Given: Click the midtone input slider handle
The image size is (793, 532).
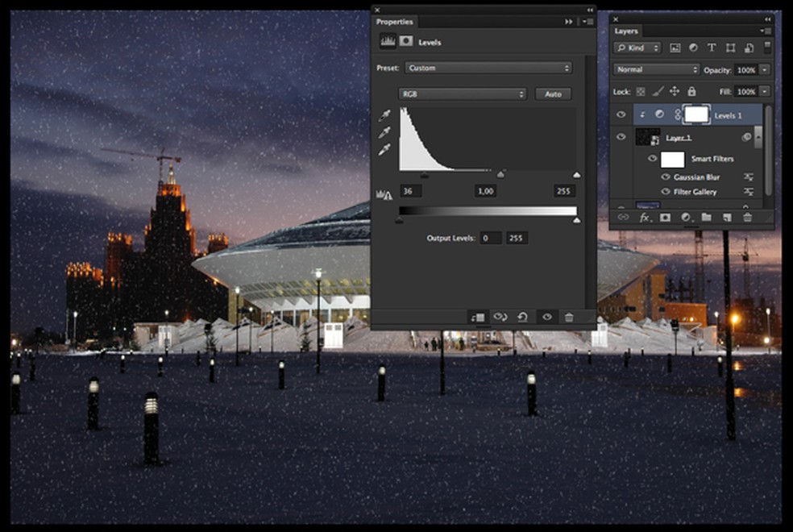Looking at the screenshot, I should 501,174.
